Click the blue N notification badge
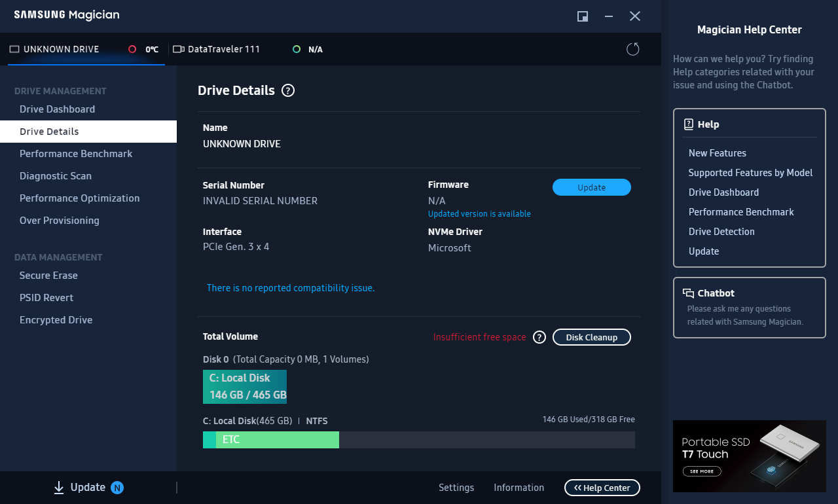Viewport: 838px width, 504px height. tap(117, 488)
